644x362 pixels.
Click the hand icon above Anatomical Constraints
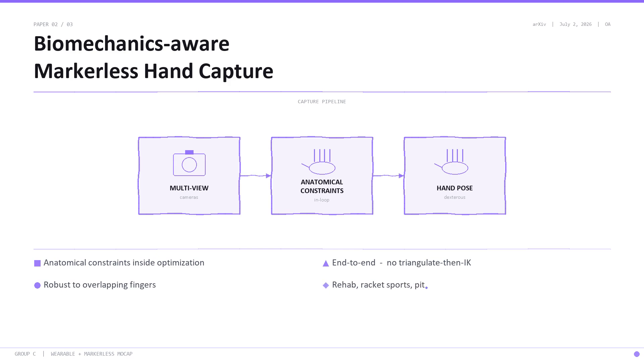pyautogui.click(x=318, y=162)
